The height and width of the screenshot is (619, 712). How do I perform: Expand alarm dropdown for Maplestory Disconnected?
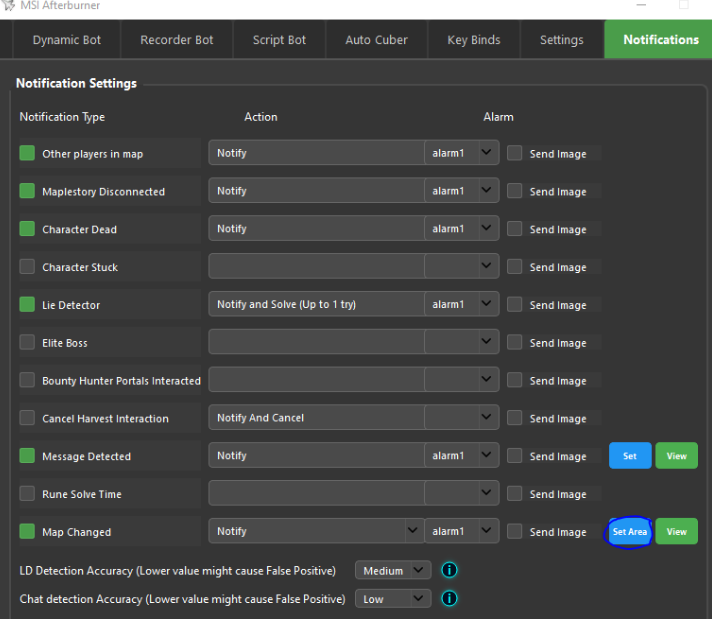[x=486, y=191]
